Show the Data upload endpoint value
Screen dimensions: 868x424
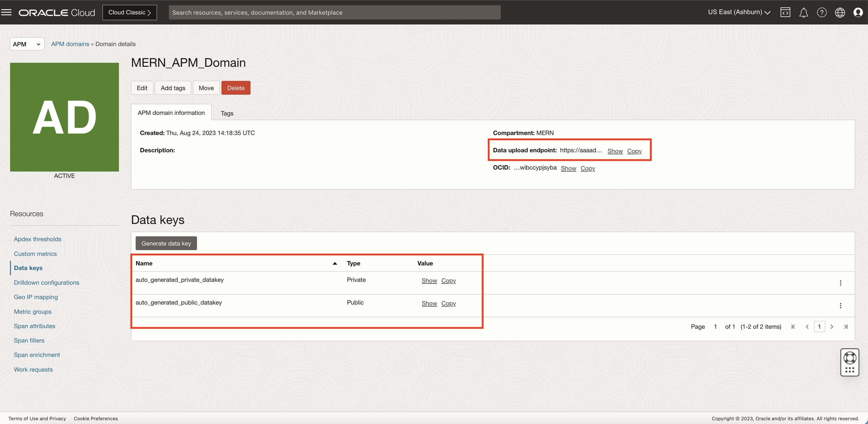615,151
